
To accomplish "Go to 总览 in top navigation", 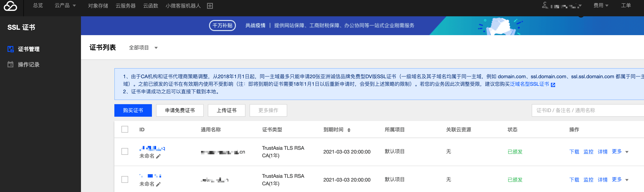I will coord(38,5).
